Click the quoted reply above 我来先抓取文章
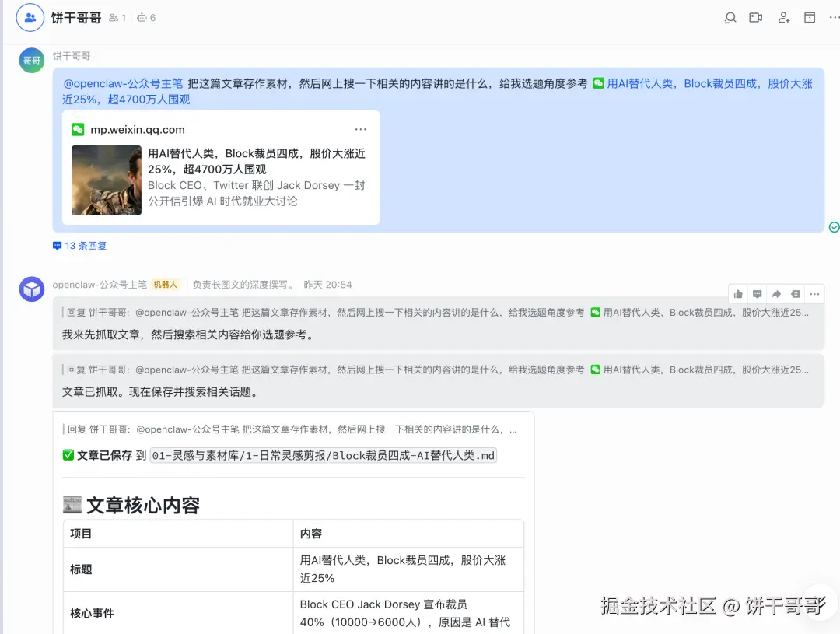 (x=435, y=313)
